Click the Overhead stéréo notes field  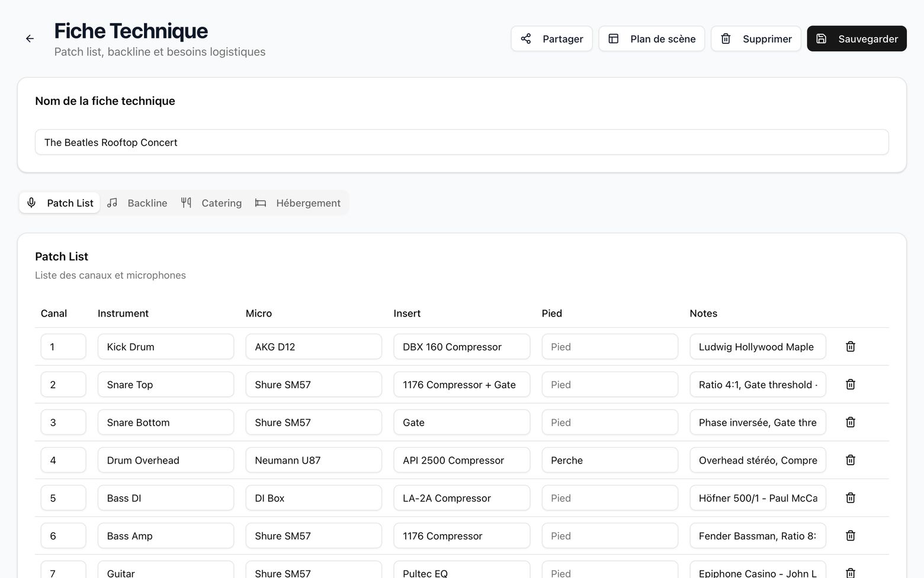[758, 460]
